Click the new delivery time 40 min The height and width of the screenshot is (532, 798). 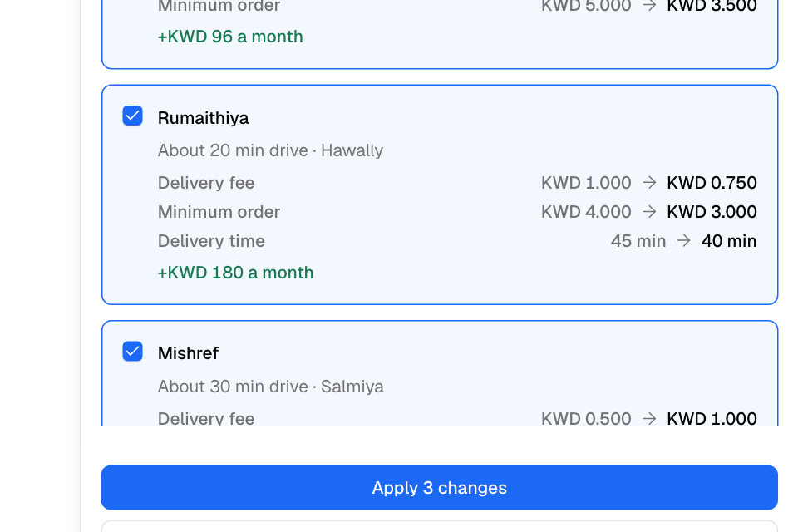pos(729,240)
